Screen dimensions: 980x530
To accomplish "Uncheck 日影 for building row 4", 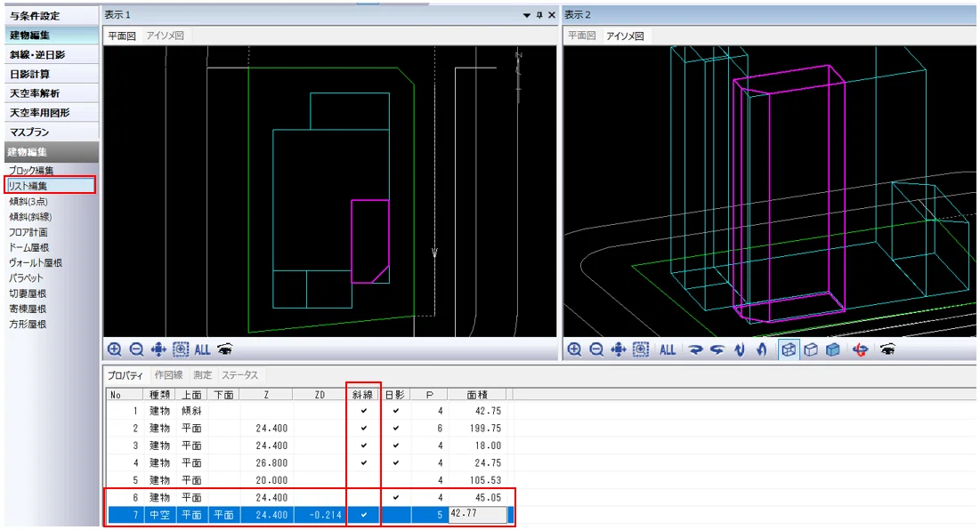I will [x=395, y=462].
